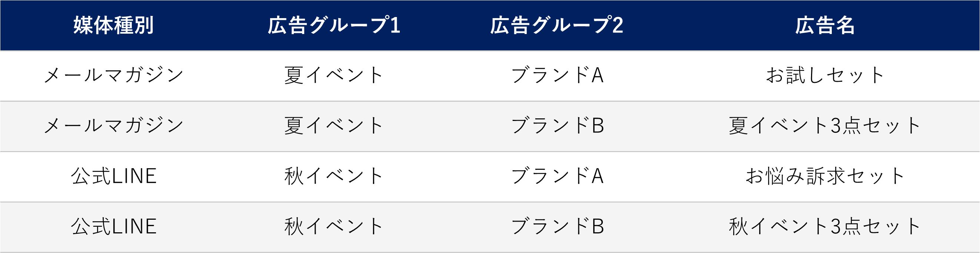Select ブランドB in the last row

[x=557, y=226]
